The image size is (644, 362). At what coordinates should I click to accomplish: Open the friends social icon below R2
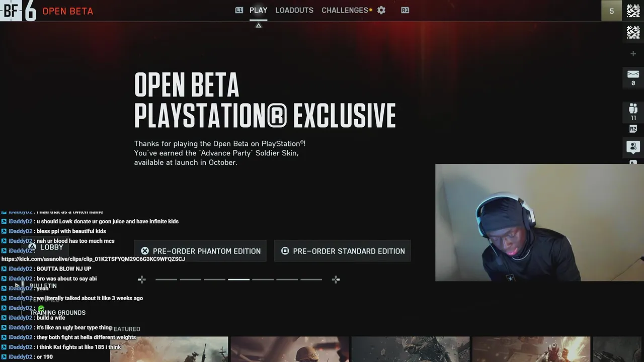[x=633, y=147]
